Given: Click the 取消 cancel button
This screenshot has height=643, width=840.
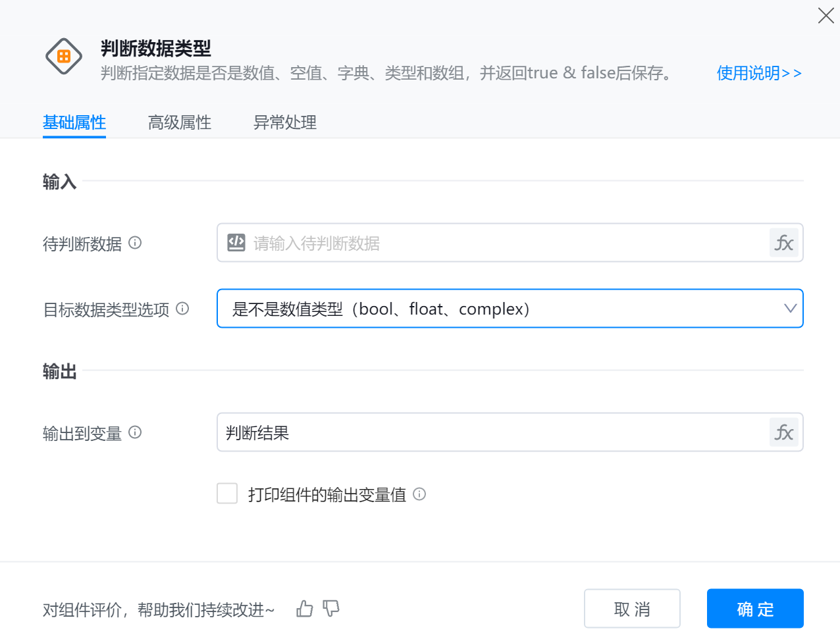Looking at the screenshot, I should click(632, 609).
